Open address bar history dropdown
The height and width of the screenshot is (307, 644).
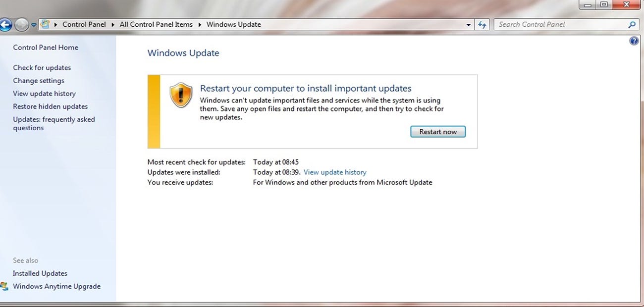point(469,25)
